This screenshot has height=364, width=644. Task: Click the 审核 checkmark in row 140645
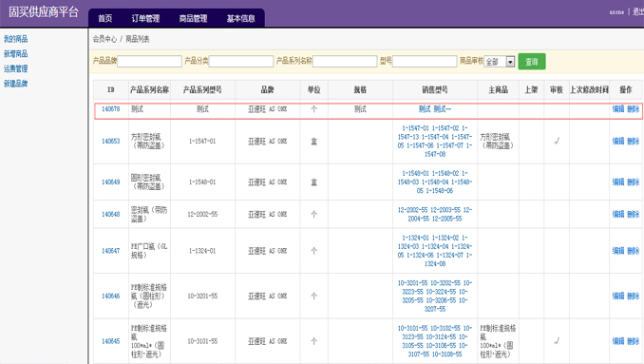(x=557, y=341)
